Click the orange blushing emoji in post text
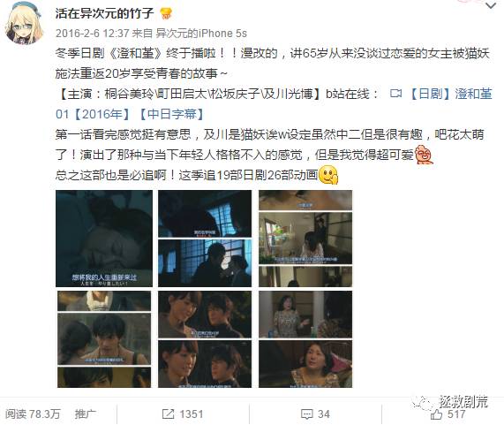504x425 pixels. pyautogui.click(x=424, y=155)
